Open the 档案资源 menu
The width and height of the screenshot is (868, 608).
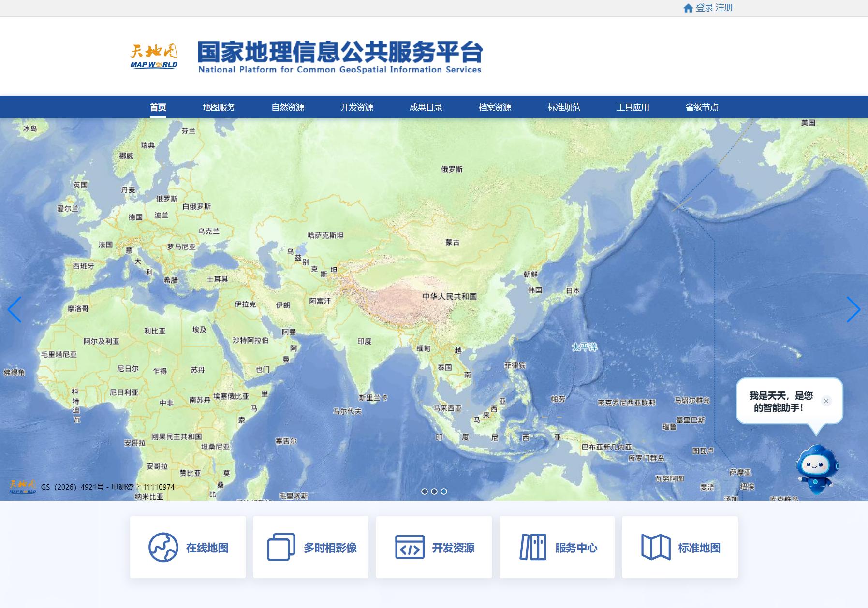495,107
